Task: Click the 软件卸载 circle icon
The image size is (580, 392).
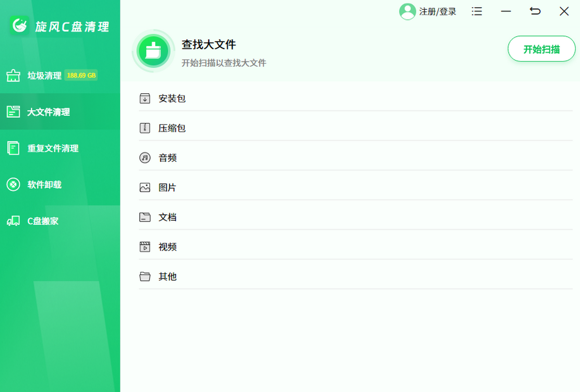Action: pos(13,184)
